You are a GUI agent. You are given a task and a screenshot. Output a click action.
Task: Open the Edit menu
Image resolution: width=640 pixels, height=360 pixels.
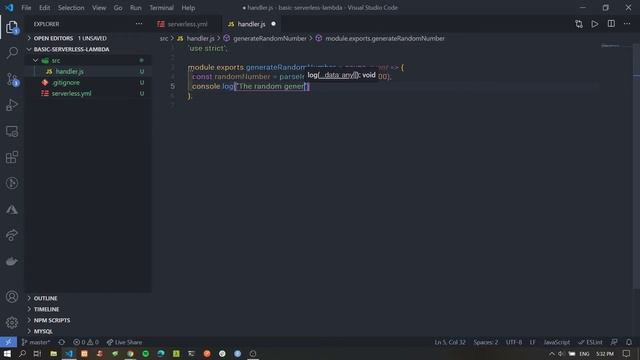click(44, 8)
